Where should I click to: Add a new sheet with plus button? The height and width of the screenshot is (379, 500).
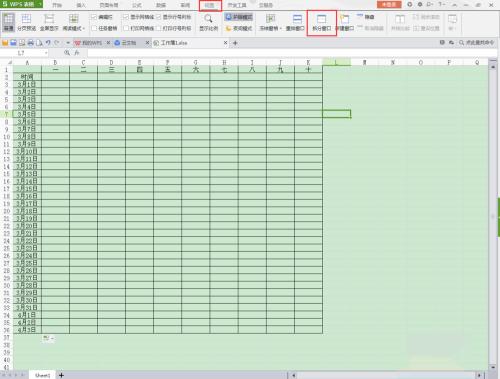(x=61, y=375)
